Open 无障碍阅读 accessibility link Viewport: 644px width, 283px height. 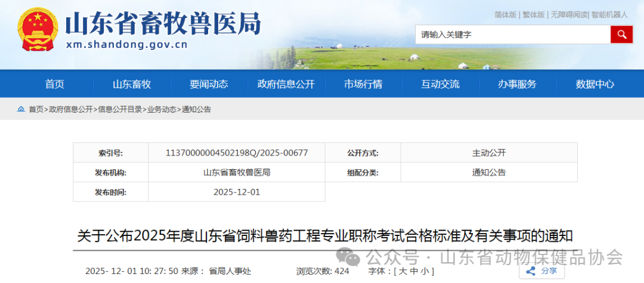click(569, 15)
